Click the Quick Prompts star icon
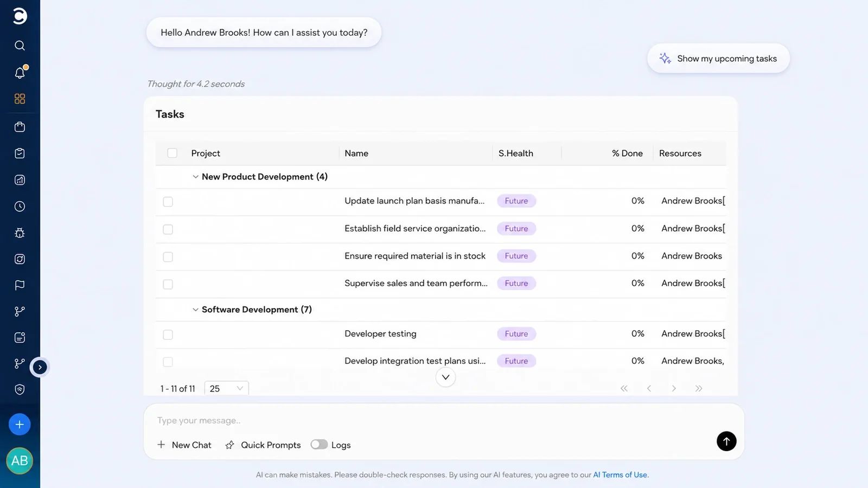The image size is (868, 488). (229, 445)
